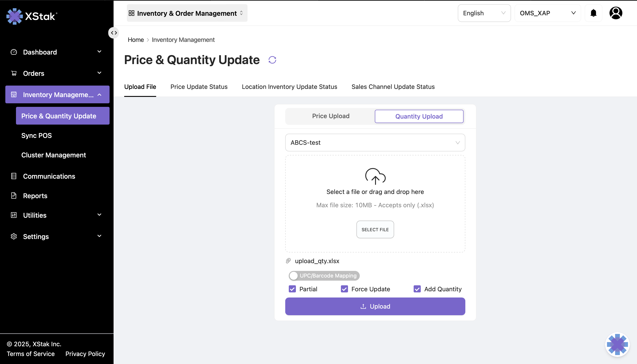
Task: Open the ABCS-test location dropdown
Action: click(x=375, y=143)
